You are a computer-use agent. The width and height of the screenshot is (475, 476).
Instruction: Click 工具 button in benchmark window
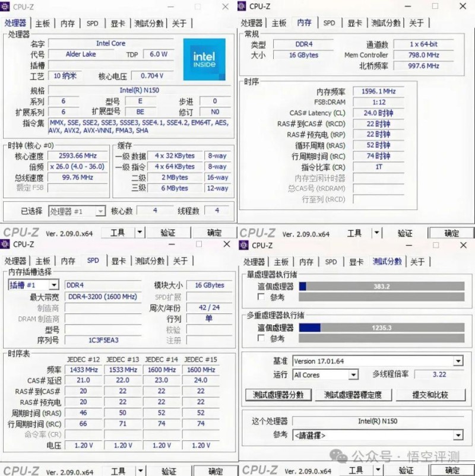pyautogui.click(x=355, y=470)
